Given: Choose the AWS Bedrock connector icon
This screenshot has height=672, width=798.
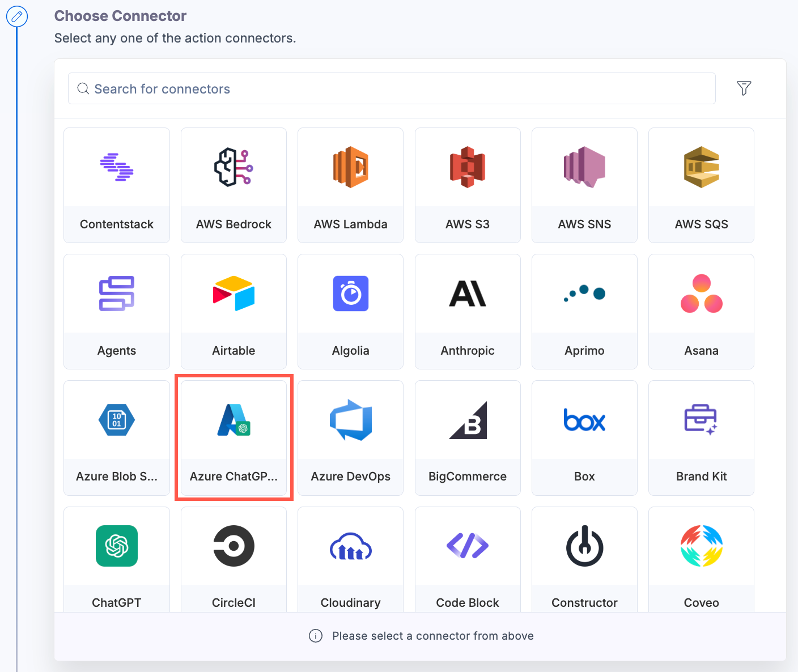Looking at the screenshot, I should pos(234,167).
